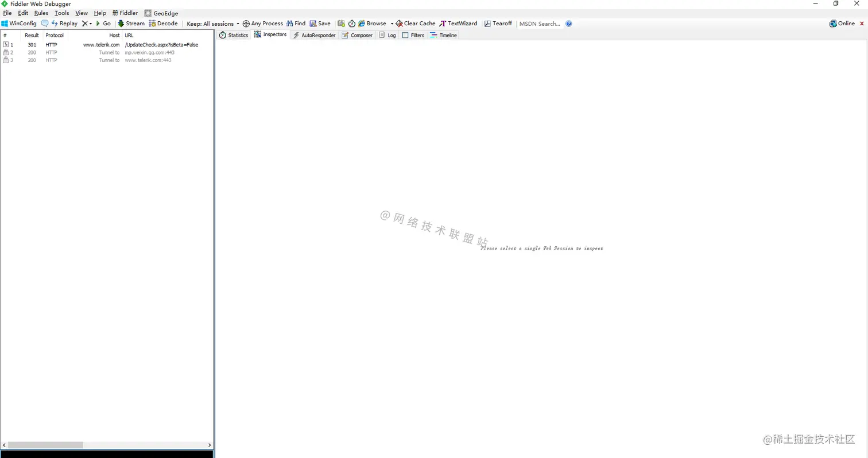Image resolution: width=868 pixels, height=458 pixels.
Task: Open the TextWizard tool
Action: click(x=458, y=24)
